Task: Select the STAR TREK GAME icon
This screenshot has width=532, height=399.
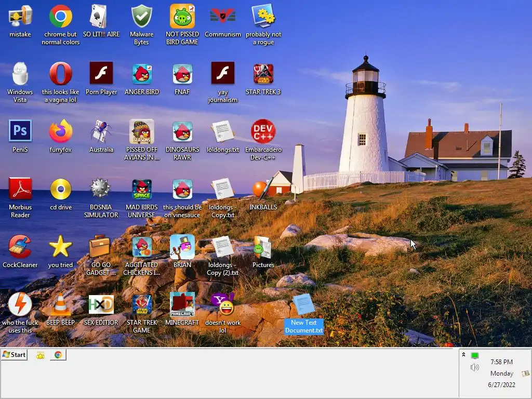Action: (142, 304)
